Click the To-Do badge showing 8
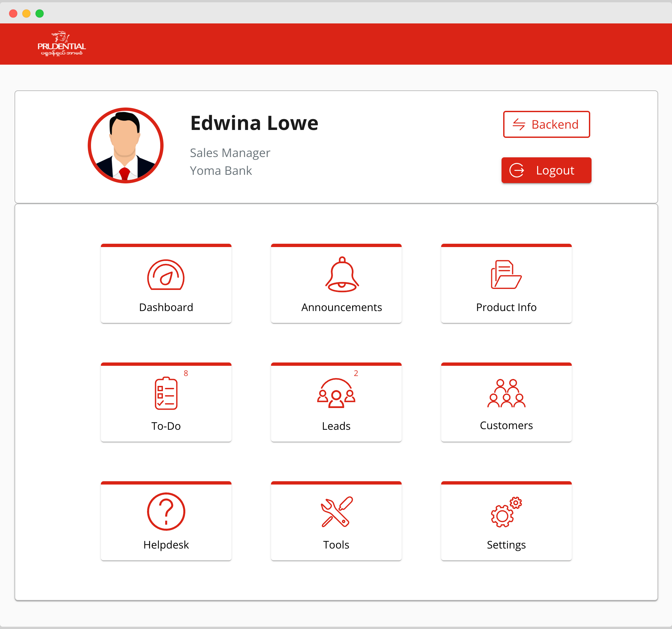This screenshot has width=672, height=629. tap(186, 373)
